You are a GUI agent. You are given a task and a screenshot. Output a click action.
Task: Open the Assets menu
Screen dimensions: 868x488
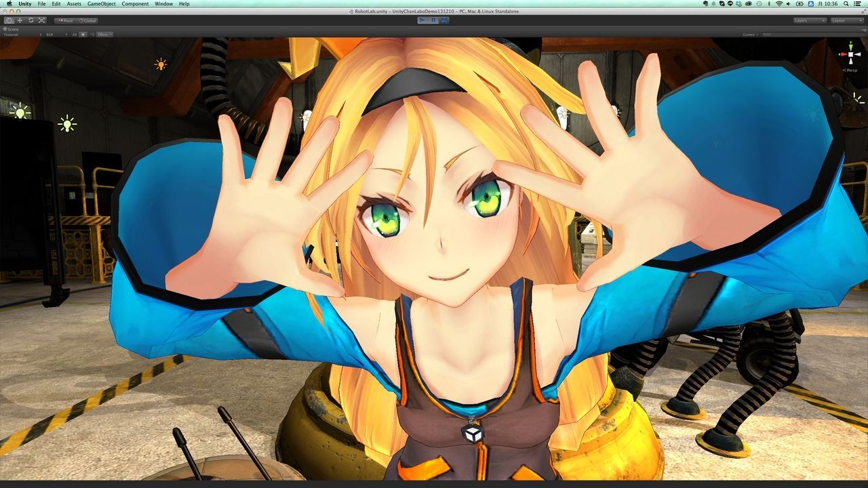[74, 4]
